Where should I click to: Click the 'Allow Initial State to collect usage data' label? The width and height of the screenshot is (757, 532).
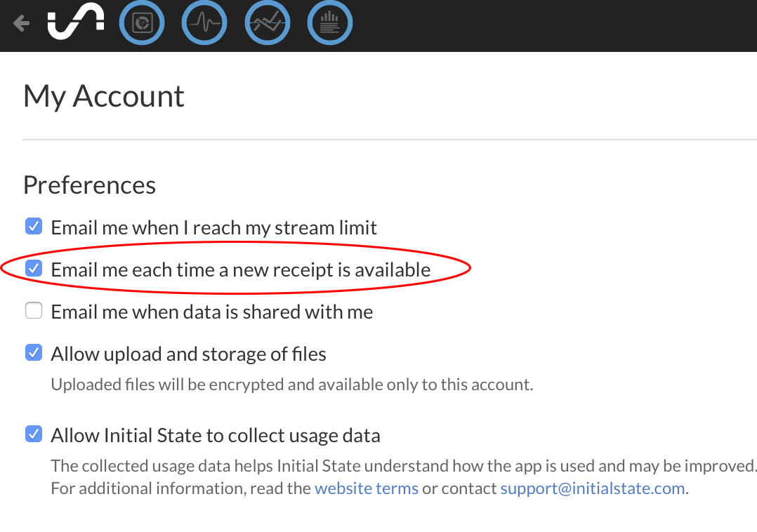216,435
